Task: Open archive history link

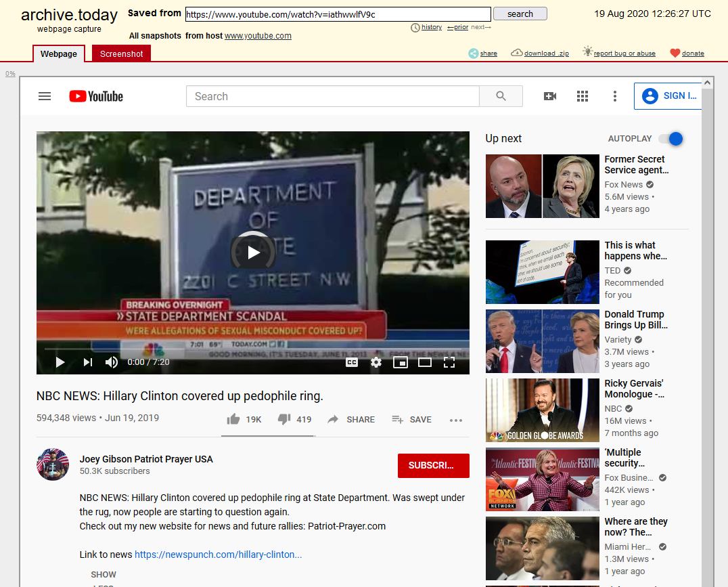Action: point(432,27)
